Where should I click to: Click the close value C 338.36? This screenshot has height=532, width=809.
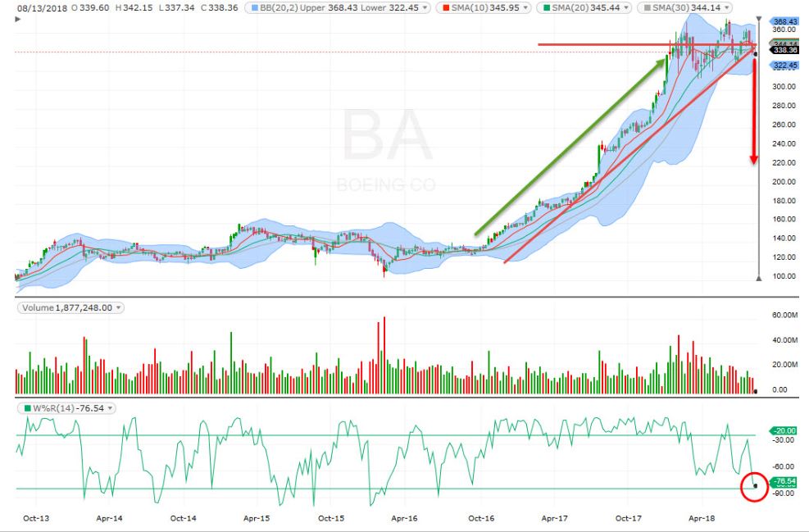(x=220, y=7)
